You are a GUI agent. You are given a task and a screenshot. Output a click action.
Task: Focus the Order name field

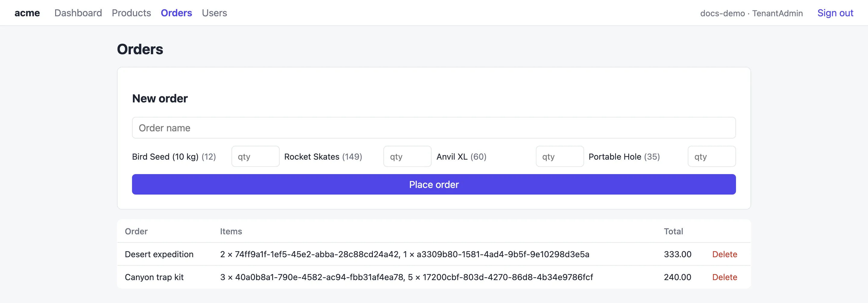click(434, 128)
